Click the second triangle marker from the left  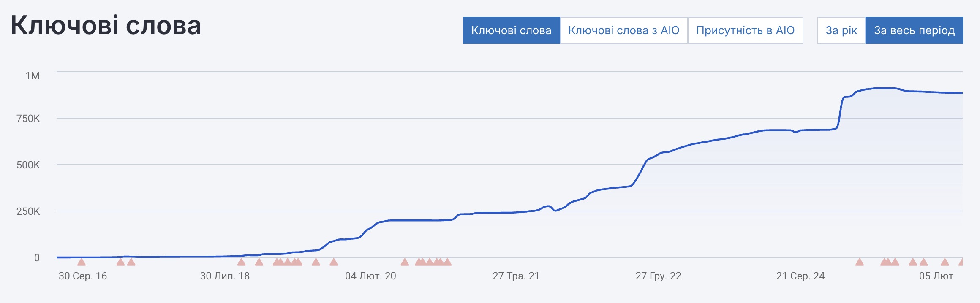pos(120,262)
